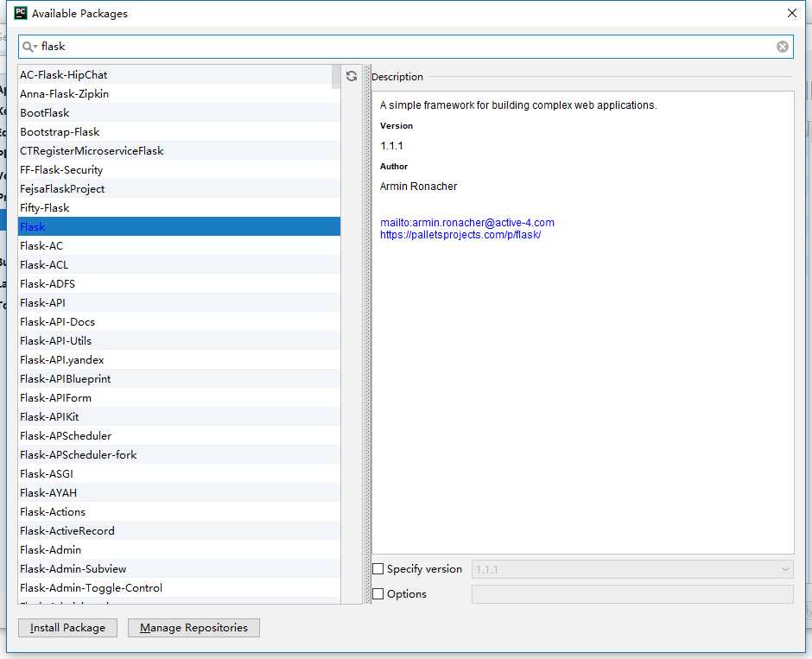812x659 pixels.
Task: Click the version number 1.1.1 text
Action: (391, 146)
